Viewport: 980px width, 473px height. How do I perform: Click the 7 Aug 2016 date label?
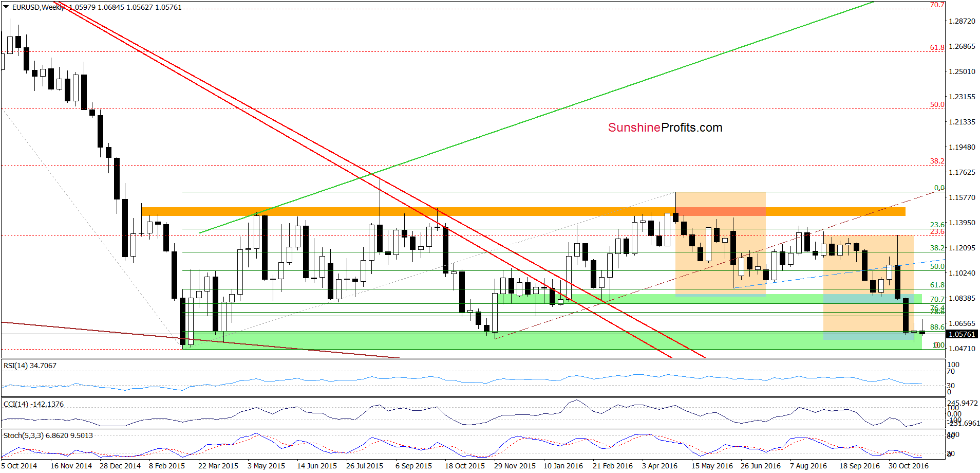pos(808,466)
